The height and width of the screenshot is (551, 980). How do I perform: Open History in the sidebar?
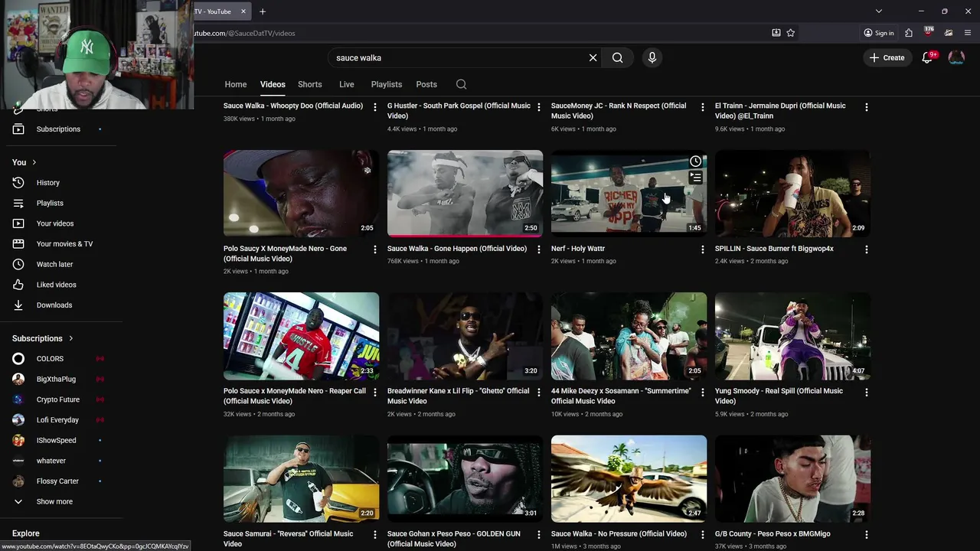pyautogui.click(x=60, y=182)
